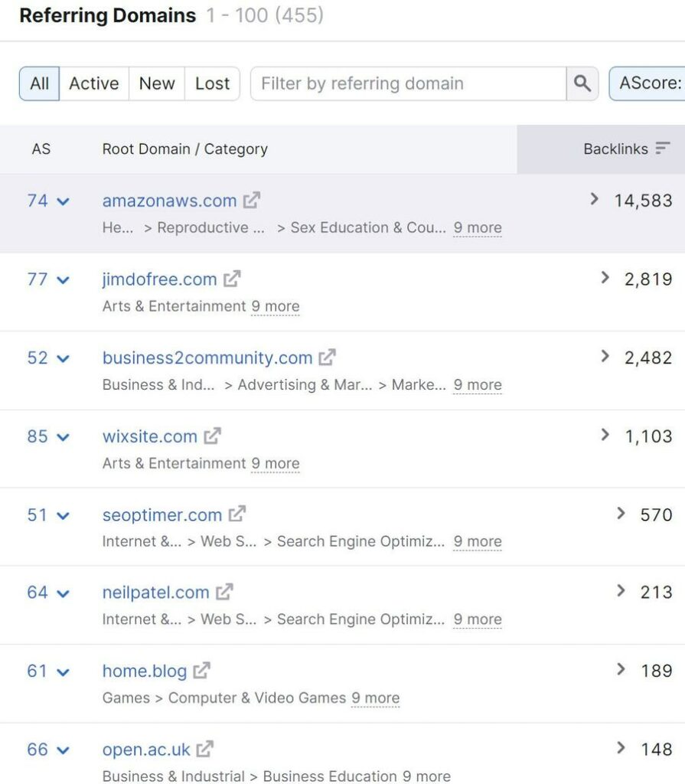Screen dimensions: 685x784
Task: Switch to the Active filter tab
Action: click(x=94, y=83)
